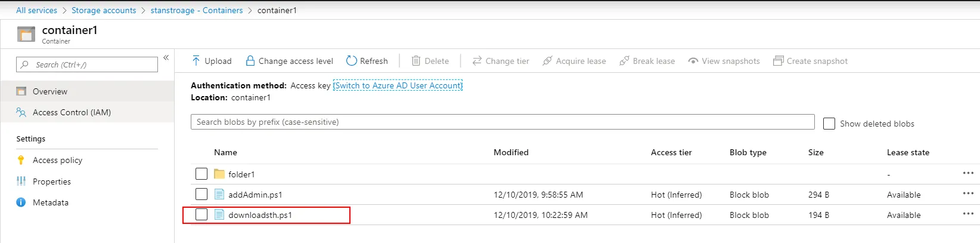980x243 pixels.
Task: Open Access Control (IAM) menu item
Action: (87, 112)
